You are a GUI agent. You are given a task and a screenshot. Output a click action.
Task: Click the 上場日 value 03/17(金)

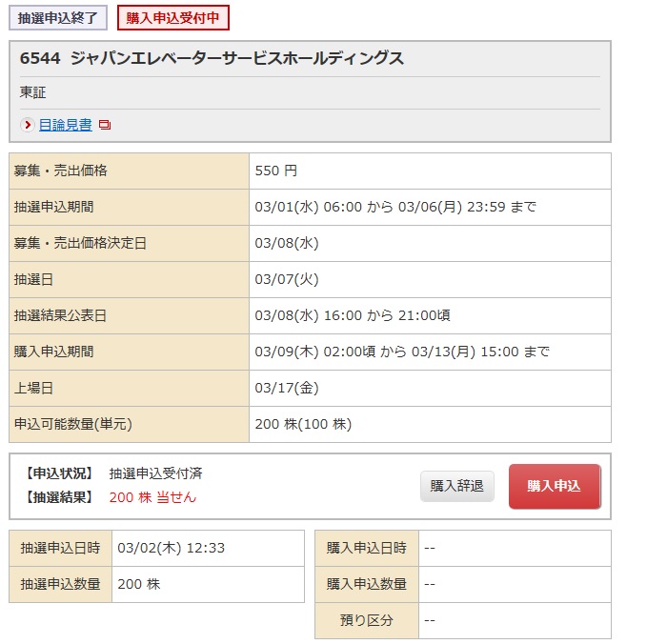point(287,388)
